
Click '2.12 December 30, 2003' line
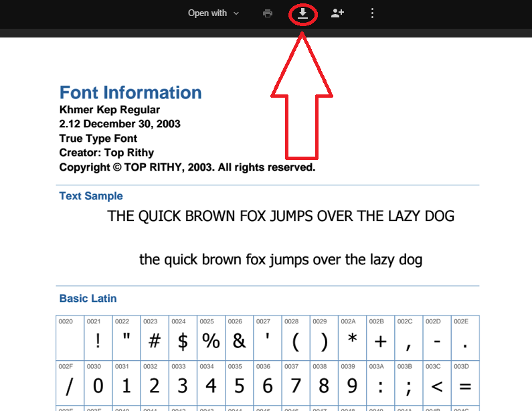(120, 124)
